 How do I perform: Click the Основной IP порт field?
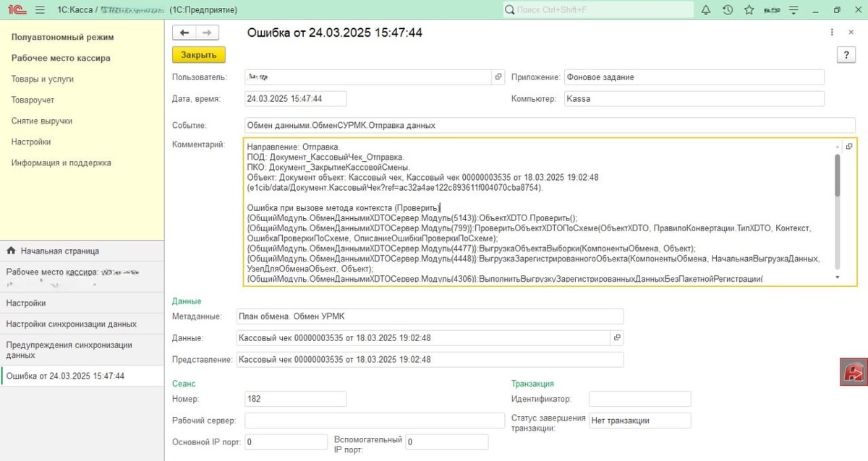[x=286, y=441]
